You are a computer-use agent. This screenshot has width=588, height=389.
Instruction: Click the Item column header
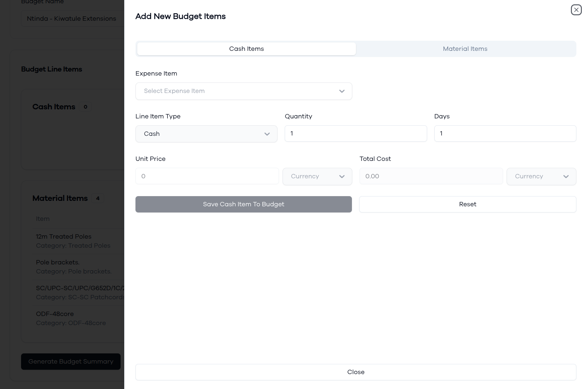click(42, 219)
